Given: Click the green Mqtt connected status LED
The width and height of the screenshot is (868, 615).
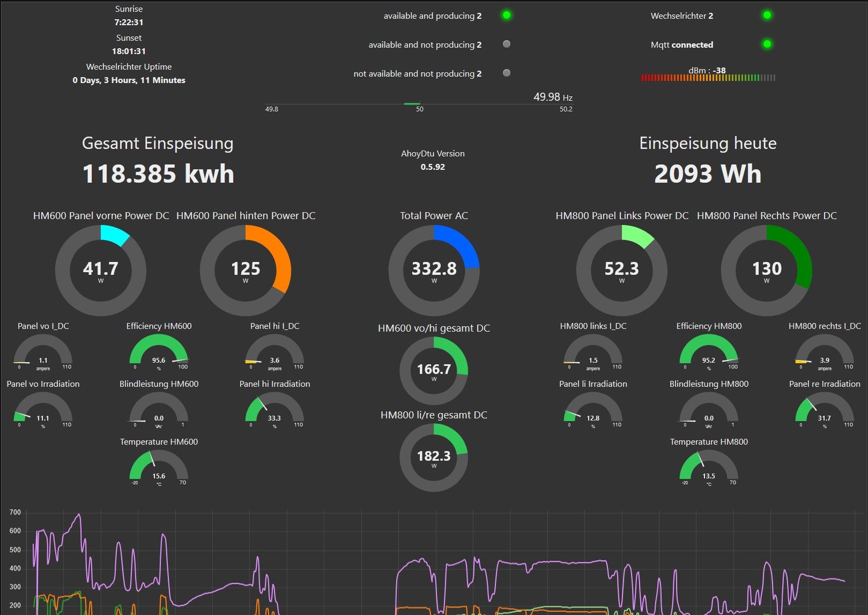Looking at the screenshot, I should (767, 44).
